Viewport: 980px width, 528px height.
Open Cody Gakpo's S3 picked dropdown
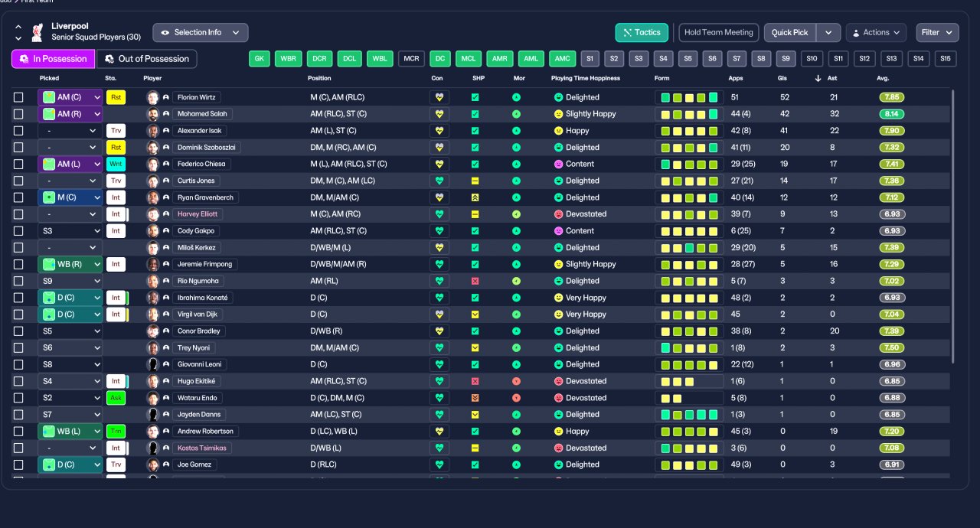point(70,231)
